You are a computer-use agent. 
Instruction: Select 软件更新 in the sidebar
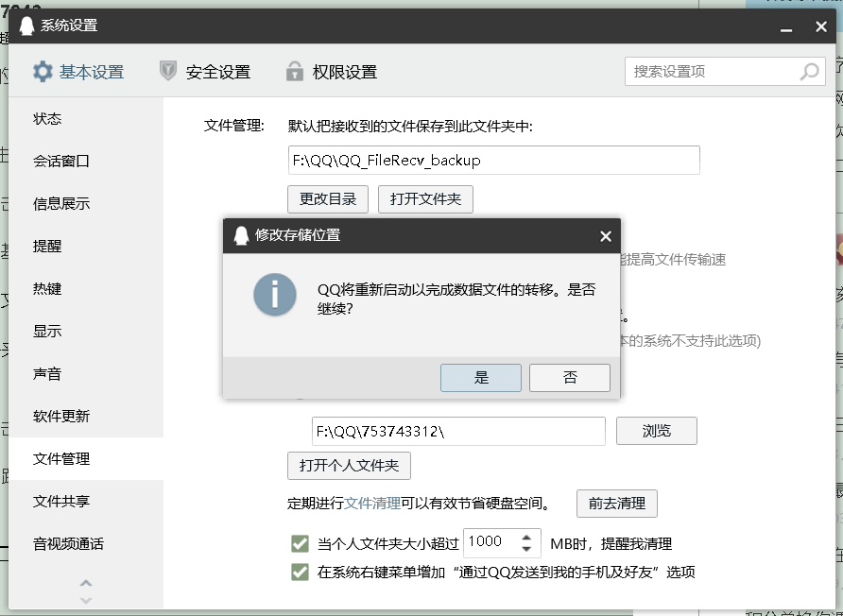[x=86, y=416]
